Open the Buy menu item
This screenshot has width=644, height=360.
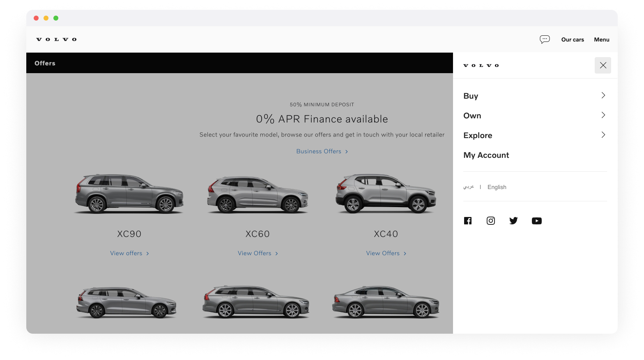(471, 96)
